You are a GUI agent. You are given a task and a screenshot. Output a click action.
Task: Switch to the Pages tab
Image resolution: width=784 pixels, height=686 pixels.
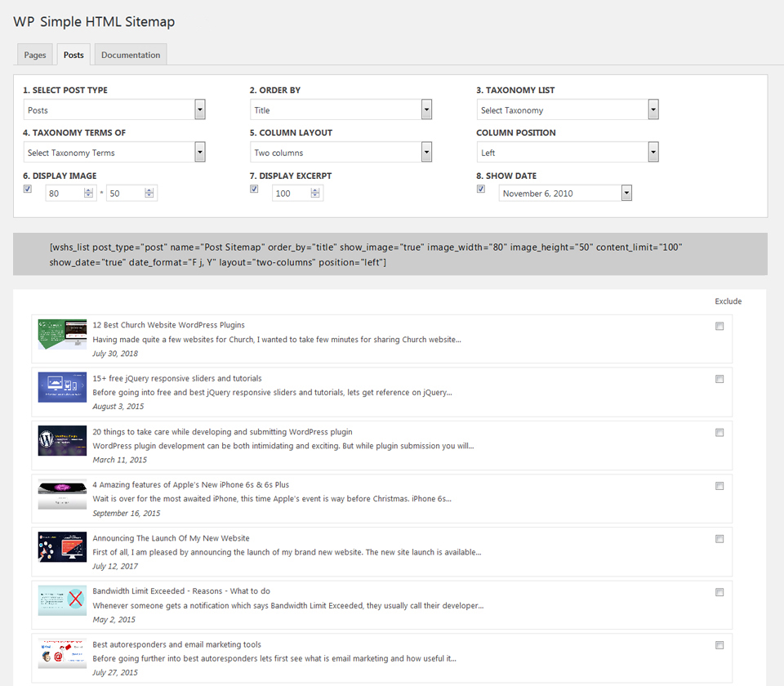pyautogui.click(x=35, y=55)
